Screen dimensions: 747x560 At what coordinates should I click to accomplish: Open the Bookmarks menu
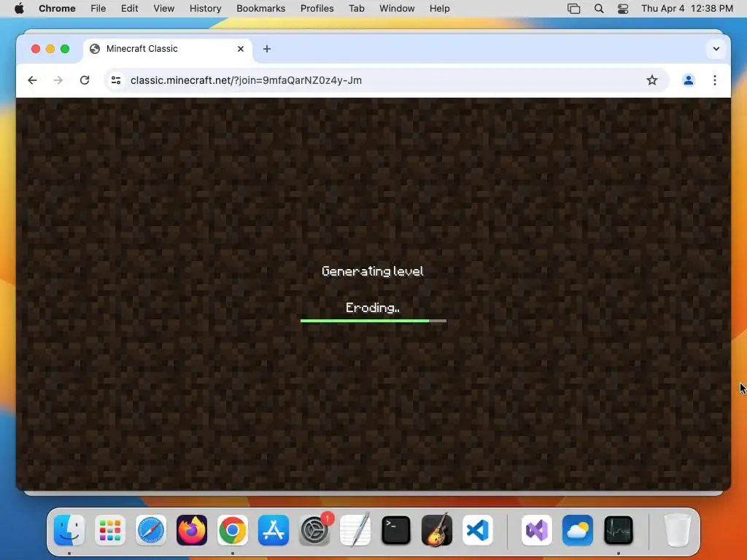(260, 9)
